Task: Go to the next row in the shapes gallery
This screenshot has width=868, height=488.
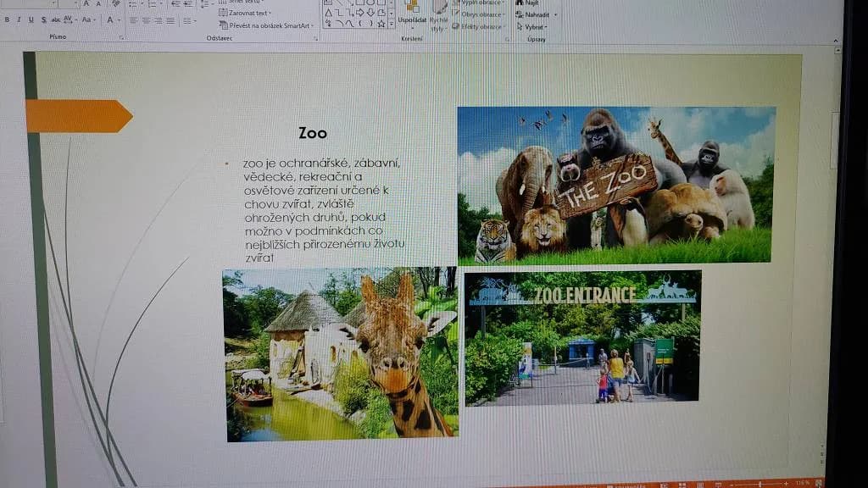Action: point(392,13)
